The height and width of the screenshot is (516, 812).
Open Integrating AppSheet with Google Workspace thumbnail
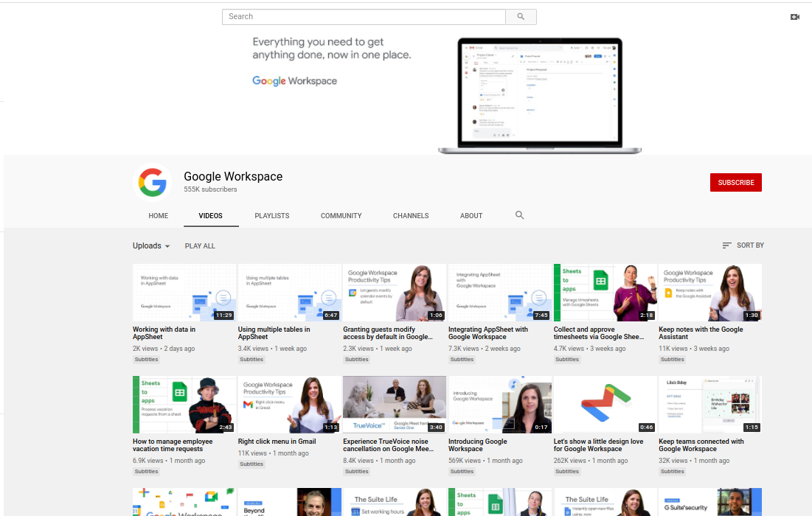[500, 293]
